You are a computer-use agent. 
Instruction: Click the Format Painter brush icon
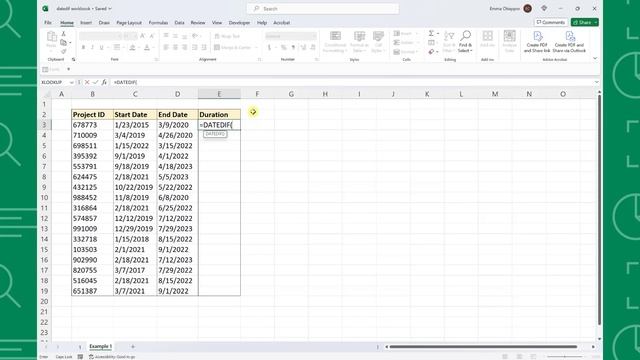point(64,51)
